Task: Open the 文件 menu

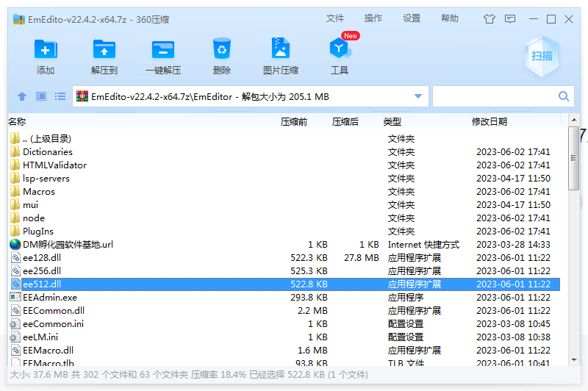Action: coord(335,18)
